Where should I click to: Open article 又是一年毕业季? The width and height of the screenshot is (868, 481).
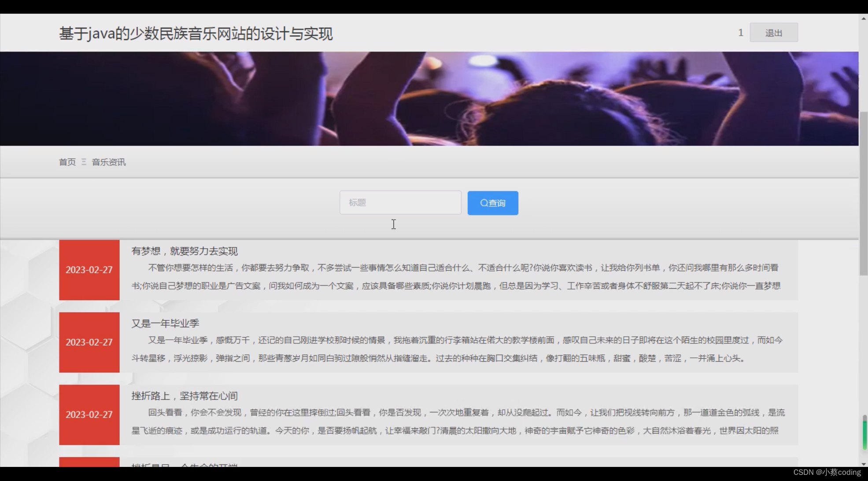pos(165,323)
